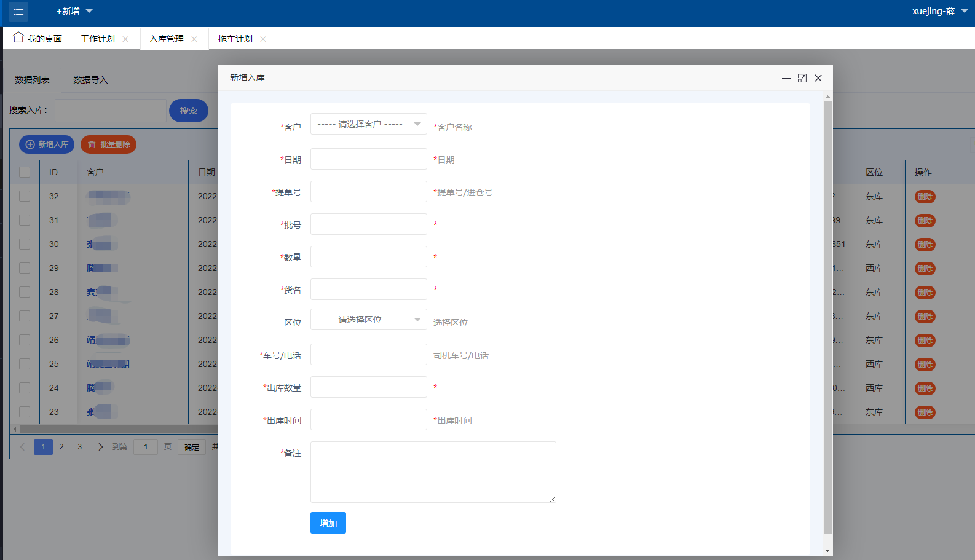Click the home icon for 我的桌面
Image resolution: width=975 pixels, height=560 pixels.
(18, 37)
